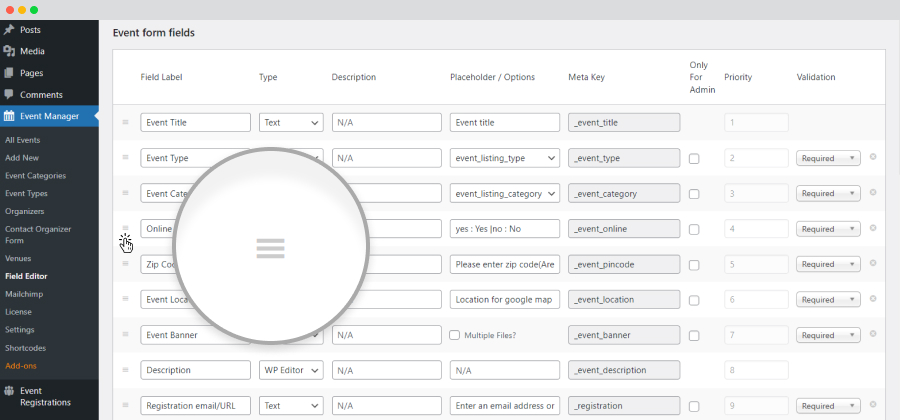
Task: Open Validation dropdown on _event_location row
Action: (828, 300)
